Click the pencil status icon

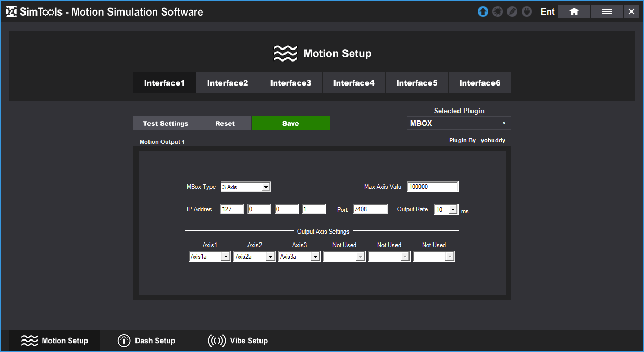point(512,11)
